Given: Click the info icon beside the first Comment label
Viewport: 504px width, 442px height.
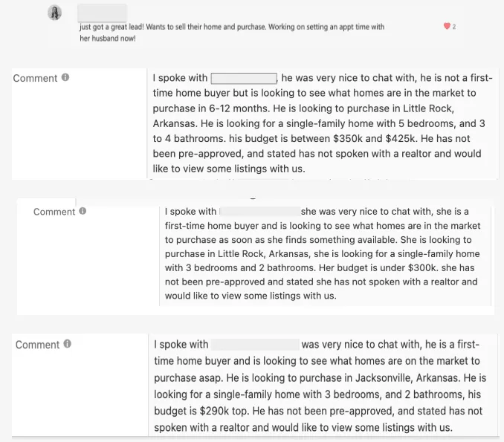Looking at the screenshot, I should click(x=65, y=77).
